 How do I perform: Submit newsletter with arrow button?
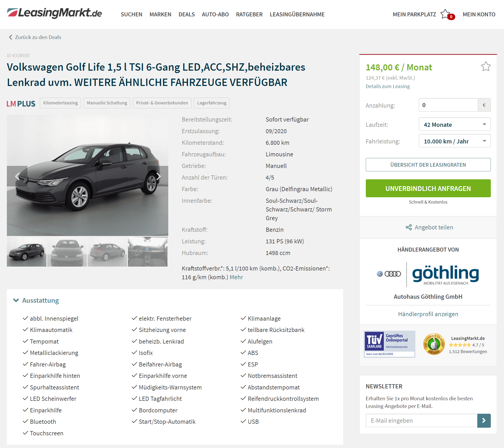click(484, 421)
